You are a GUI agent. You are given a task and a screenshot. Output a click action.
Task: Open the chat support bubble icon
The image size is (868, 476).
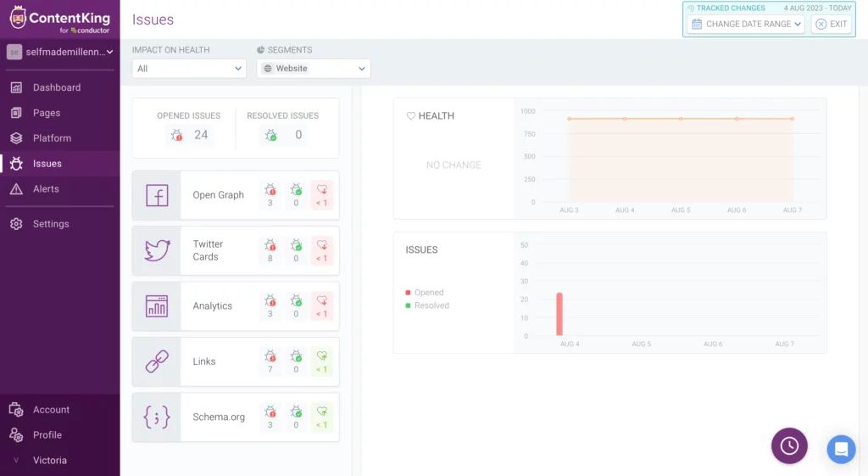[841, 449]
